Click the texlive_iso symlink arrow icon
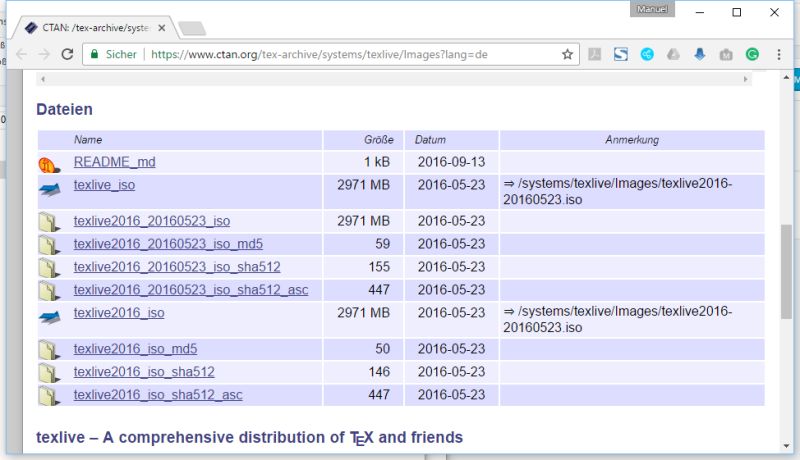This screenshot has width=800, height=460. pyautogui.click(x=49, y=190)
